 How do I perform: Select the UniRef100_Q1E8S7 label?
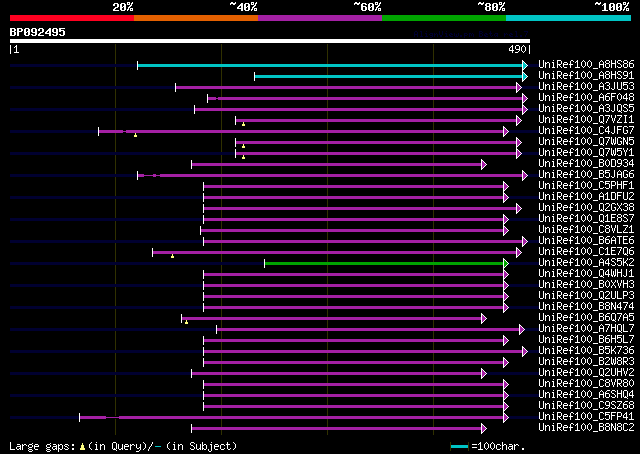tap(586, 219)
